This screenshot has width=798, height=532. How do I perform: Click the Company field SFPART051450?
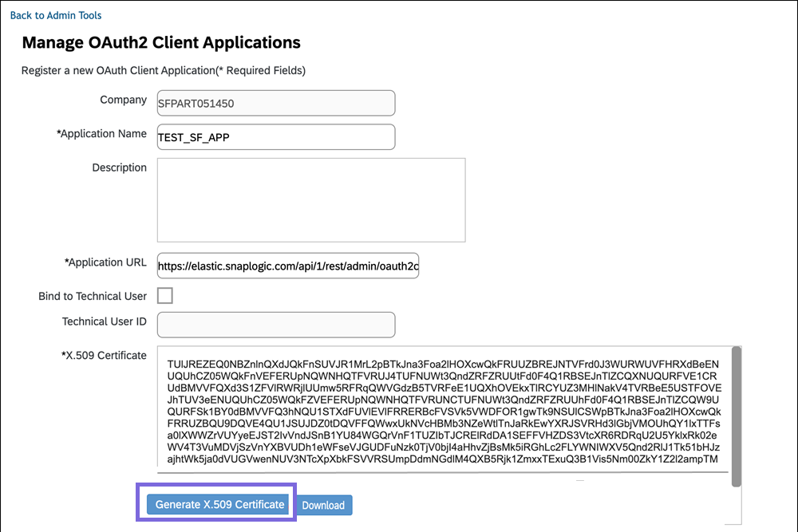pos(276,103)
